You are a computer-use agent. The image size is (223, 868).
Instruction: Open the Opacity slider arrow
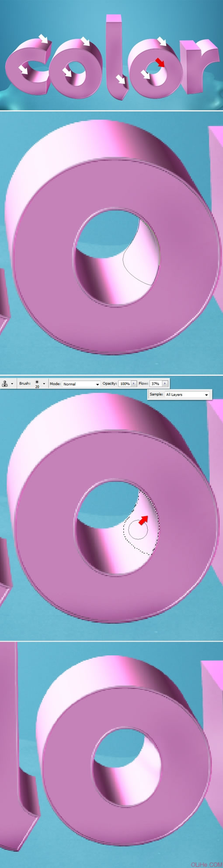[x=134, y=383]
